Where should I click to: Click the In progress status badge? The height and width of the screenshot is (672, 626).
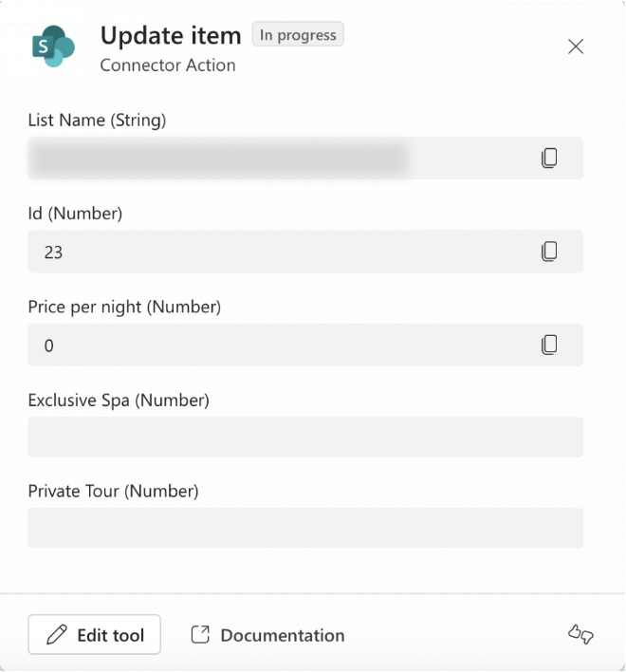298,35
